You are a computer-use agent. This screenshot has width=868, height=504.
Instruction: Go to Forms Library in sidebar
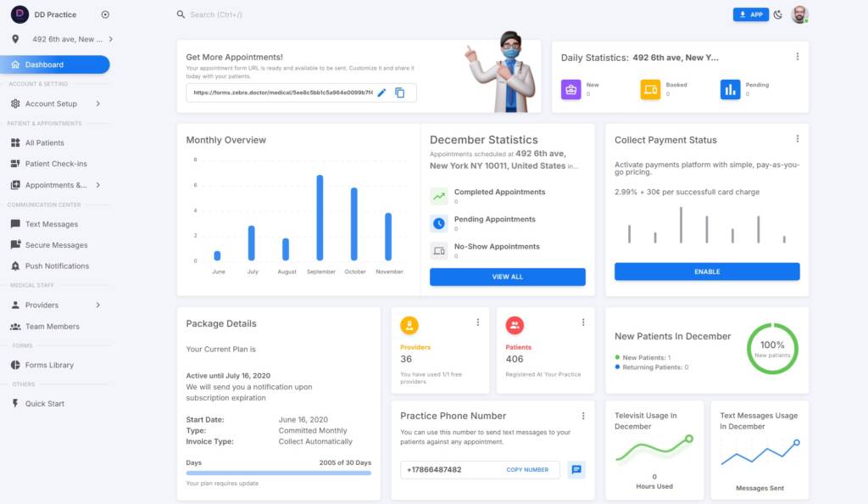coord(49,365)
